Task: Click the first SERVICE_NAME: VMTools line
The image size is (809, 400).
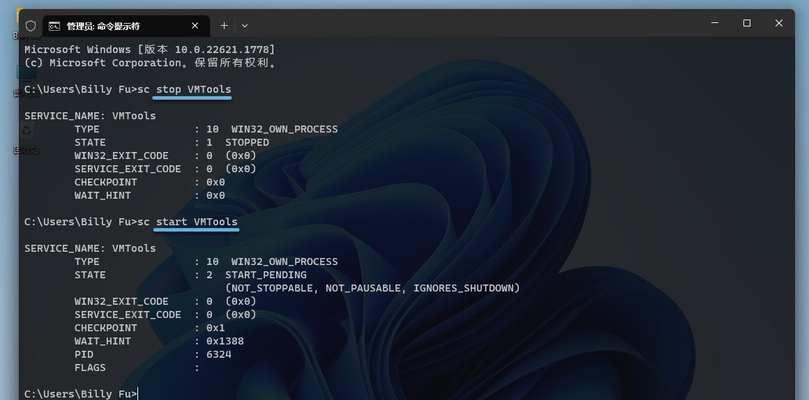Action: 90,116
